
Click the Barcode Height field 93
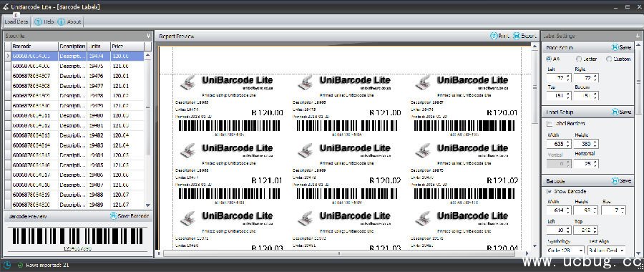(x=585, y=210)
